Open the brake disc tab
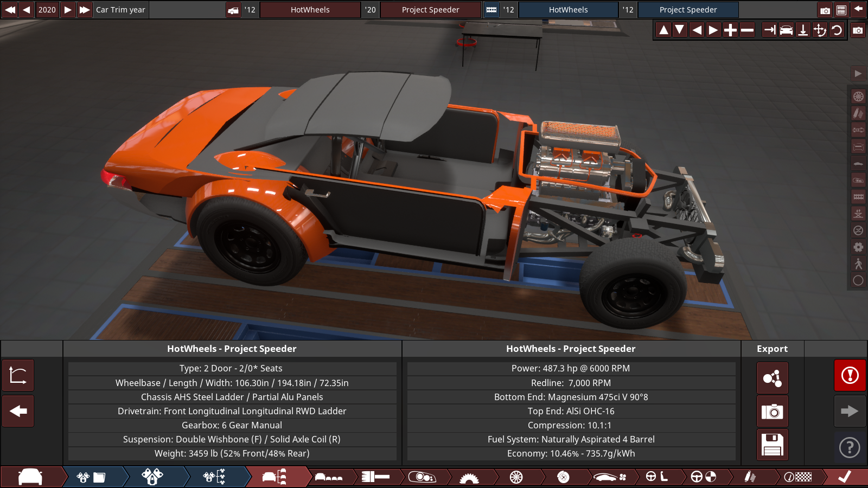Screen dimensions: 868x488 [563, 477]
